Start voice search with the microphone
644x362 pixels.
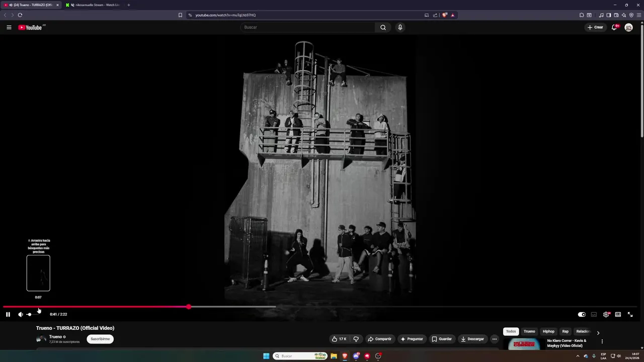[400, 27]
